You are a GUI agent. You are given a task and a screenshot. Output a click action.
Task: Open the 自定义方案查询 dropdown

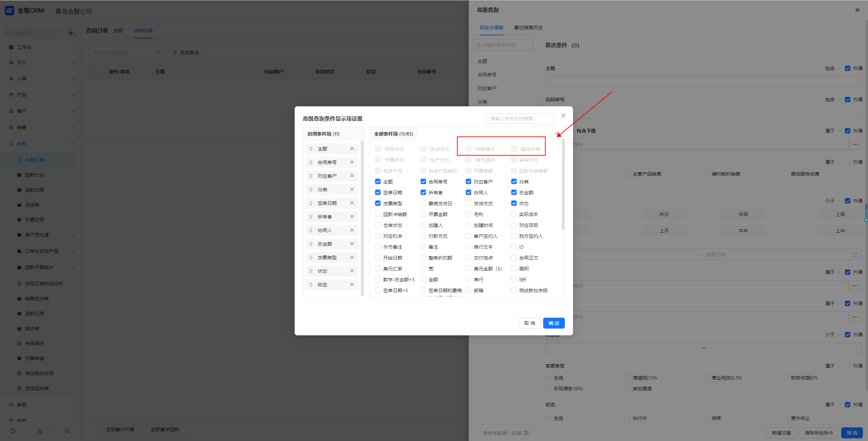127,53
